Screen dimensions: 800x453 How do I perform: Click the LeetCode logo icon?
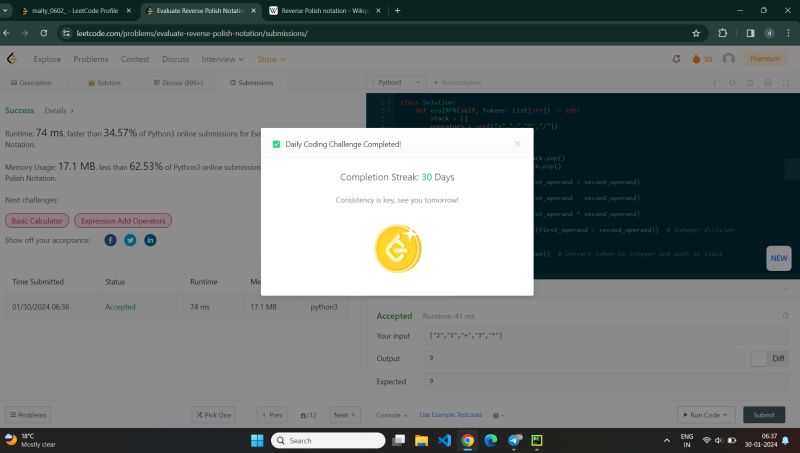click(x=12, y=59)
